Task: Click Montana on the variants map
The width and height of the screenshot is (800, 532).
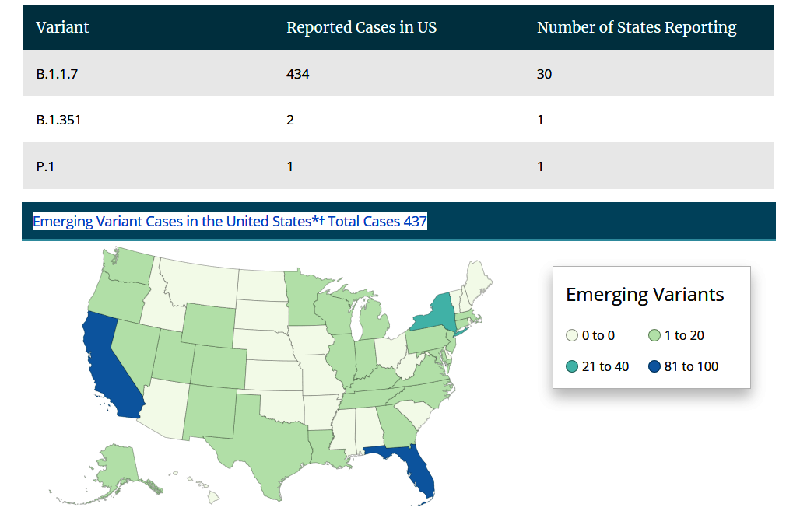Action: (x=204, y=285)
